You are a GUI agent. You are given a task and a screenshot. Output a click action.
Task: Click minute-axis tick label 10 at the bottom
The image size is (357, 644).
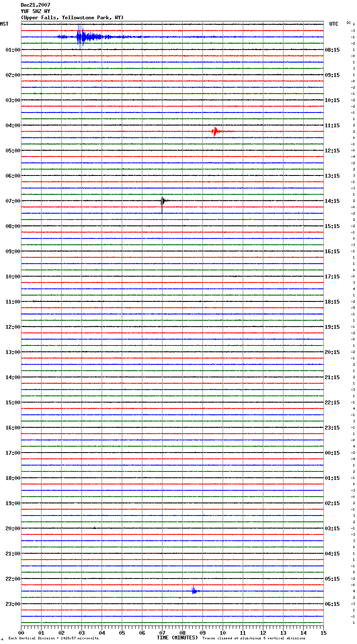click(x=223, y=633)
